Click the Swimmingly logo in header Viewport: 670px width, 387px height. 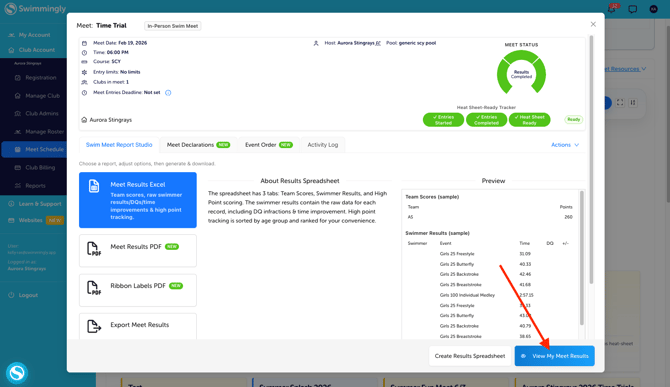coord(35,9)
